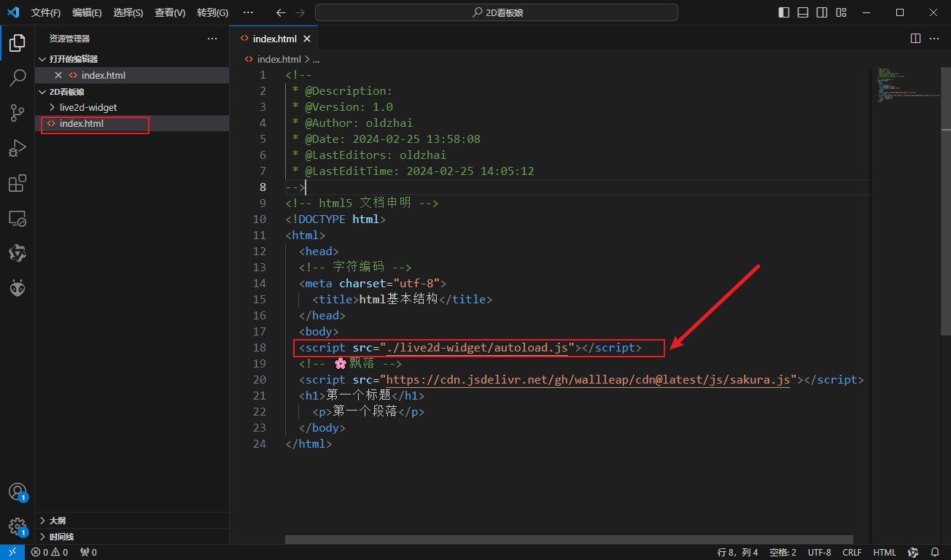This screenshot has width=951, height=560.
Task: Open the 查看(V) menu
Action: click(170, 12)
